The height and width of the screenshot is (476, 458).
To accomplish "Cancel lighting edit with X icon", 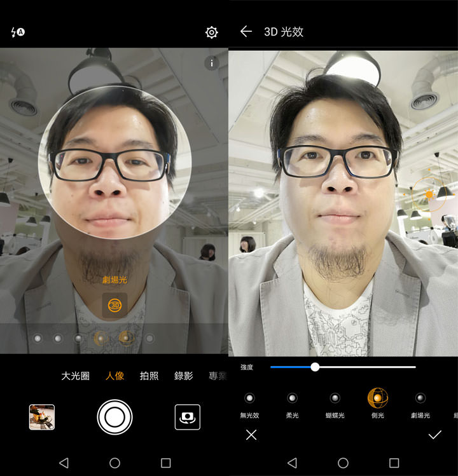I will pyautogui.click(x=251, y=435).
